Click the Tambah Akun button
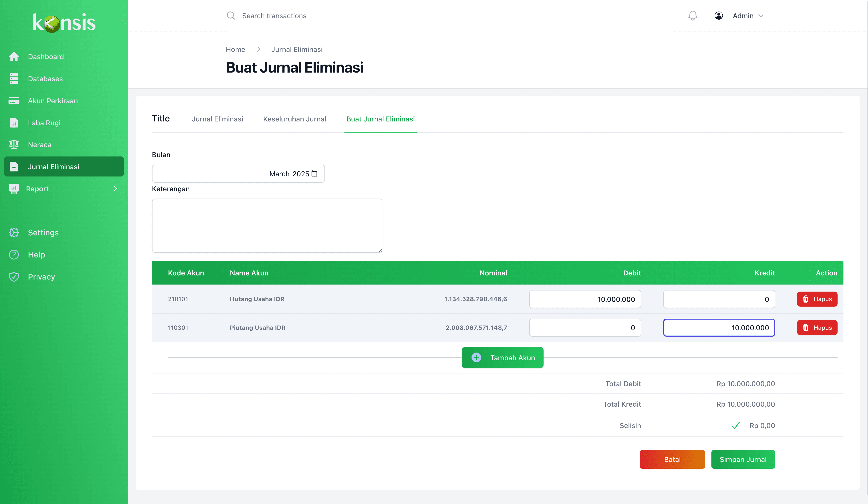868x504 pixels. 503,358
